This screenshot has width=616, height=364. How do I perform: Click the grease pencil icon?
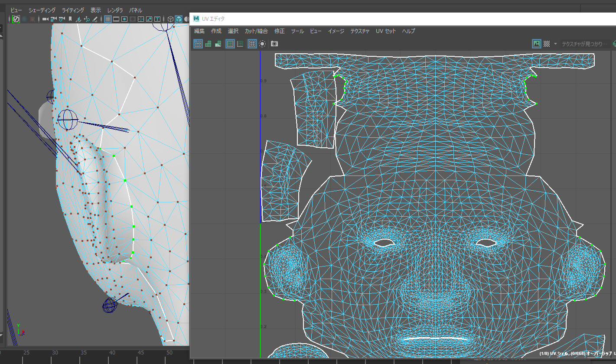click(x=95, y=19)
